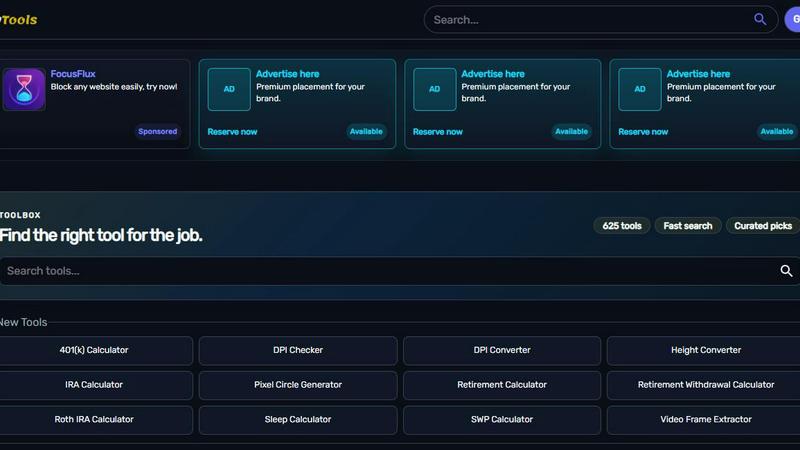This screenshot has height=450, width=800.
Task: Click the Curated picks pill
Action: pos(763,226)
